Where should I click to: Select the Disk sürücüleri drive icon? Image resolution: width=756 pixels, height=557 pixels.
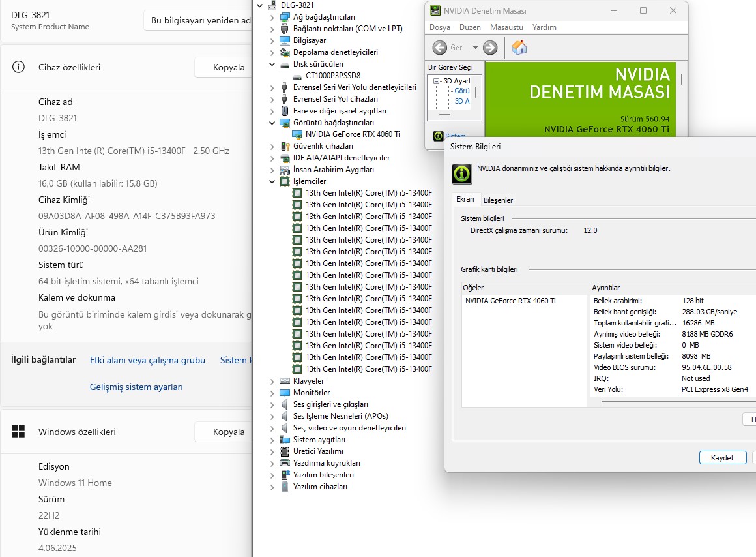pyautogui.click(x=285, y=64)
